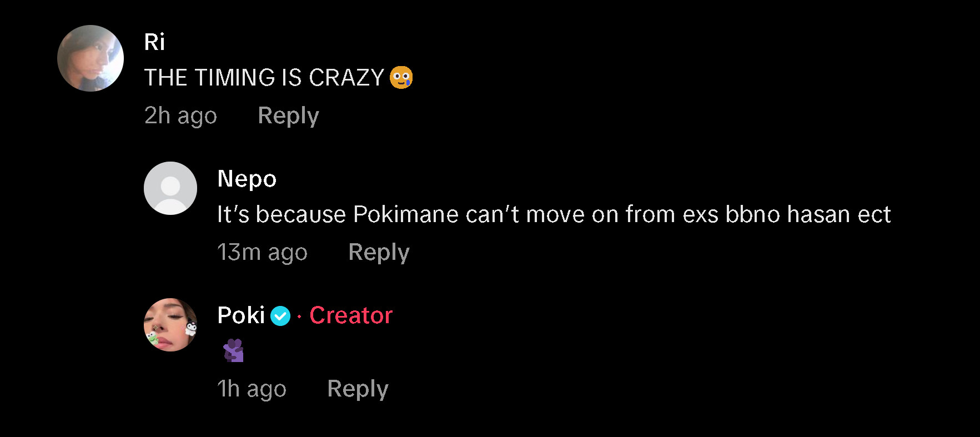The height and width of the screenshot is (437, 980).
Task: Reply to Poki's emoji comment
Action: tap(358, 389)
